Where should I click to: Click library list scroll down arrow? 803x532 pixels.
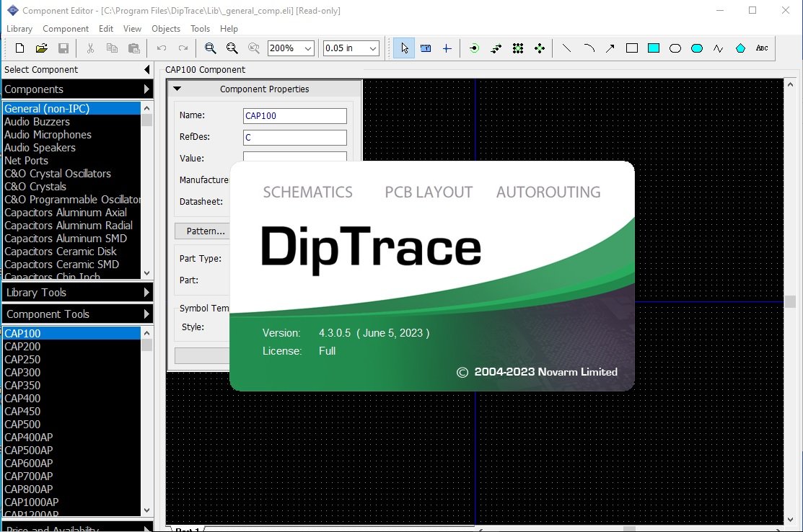147,273
